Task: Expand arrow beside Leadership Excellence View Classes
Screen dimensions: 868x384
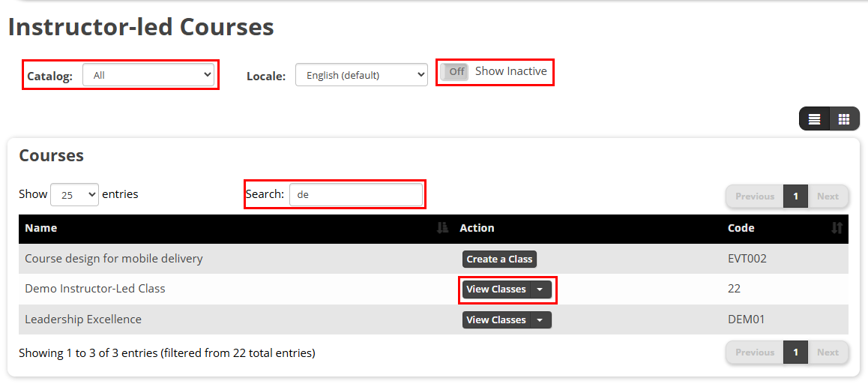Action: pos(541,319)
